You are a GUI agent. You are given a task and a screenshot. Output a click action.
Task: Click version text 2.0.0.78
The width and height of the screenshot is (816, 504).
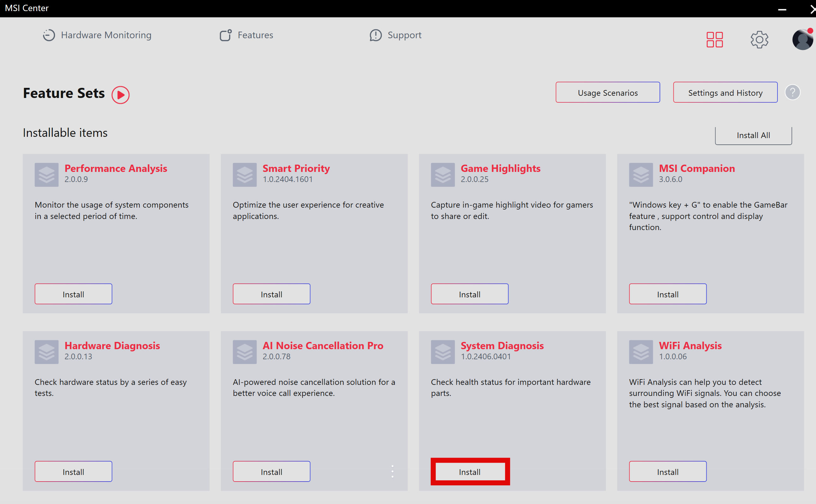point(276,357)
